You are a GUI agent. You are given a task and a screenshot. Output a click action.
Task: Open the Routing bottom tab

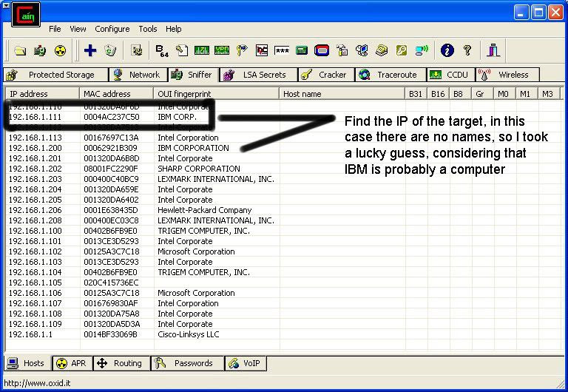[x=121, y=363]
